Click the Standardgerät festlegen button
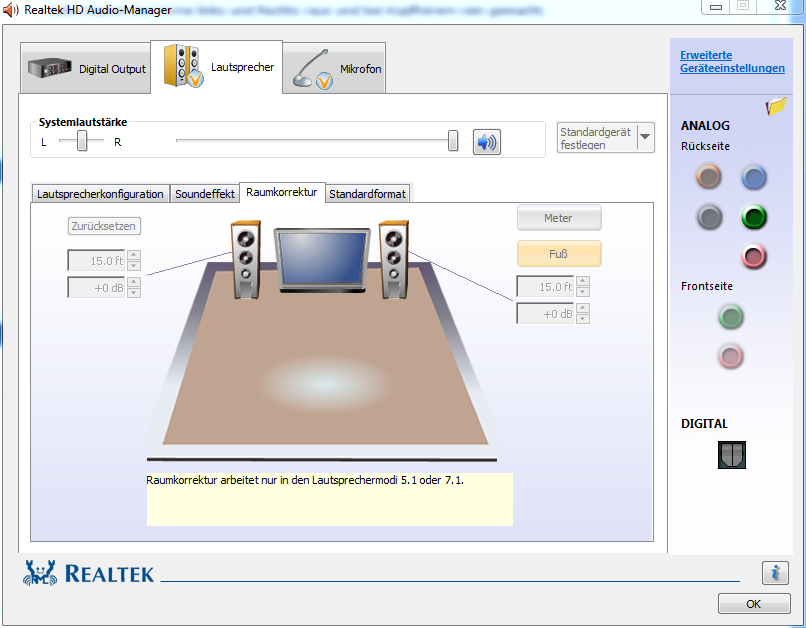The width and height of the screenshot is (806, 628). click(597, 138)
